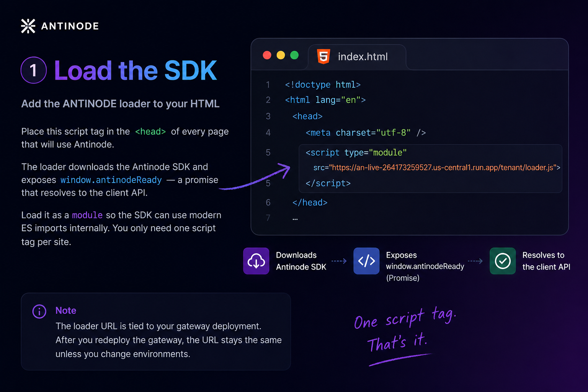
Task: Click line number 4 in code gutter
Action: click(268, 133)
